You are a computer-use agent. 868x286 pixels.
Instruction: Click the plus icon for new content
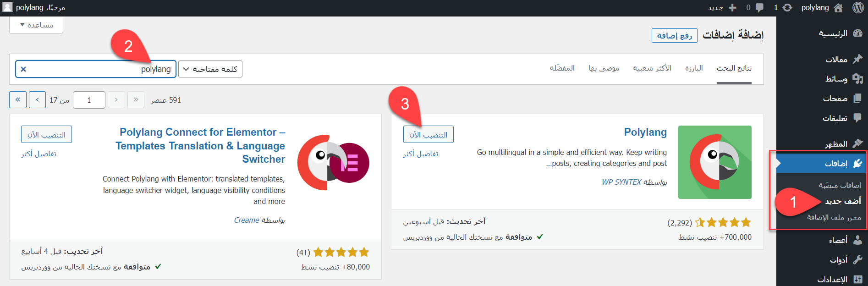pos(732,7)
